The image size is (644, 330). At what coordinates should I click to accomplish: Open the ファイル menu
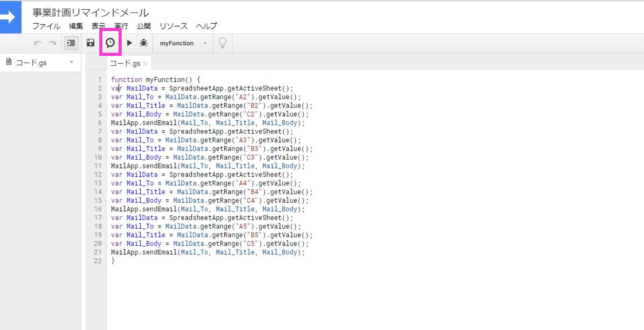coord(46,26)
